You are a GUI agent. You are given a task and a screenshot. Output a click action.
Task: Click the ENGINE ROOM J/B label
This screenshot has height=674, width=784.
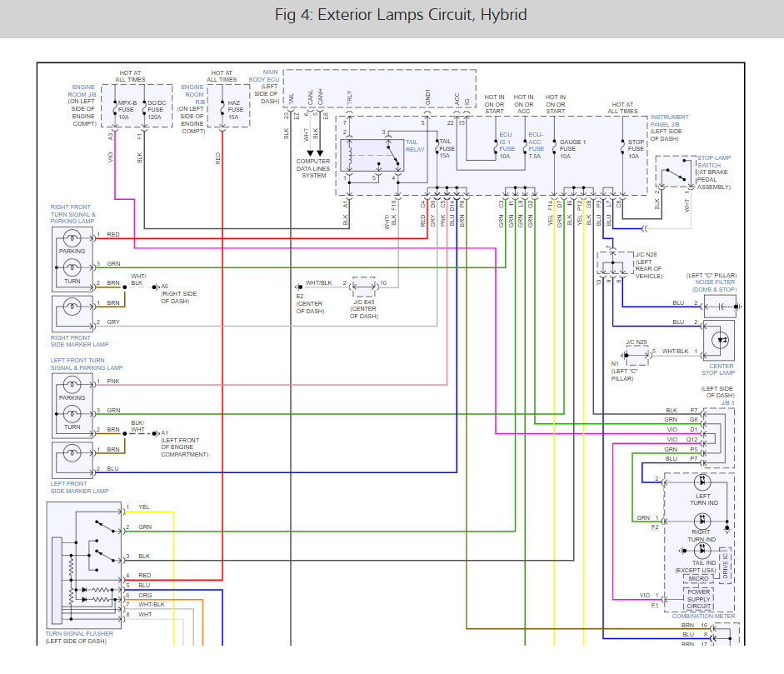(82, 91)
